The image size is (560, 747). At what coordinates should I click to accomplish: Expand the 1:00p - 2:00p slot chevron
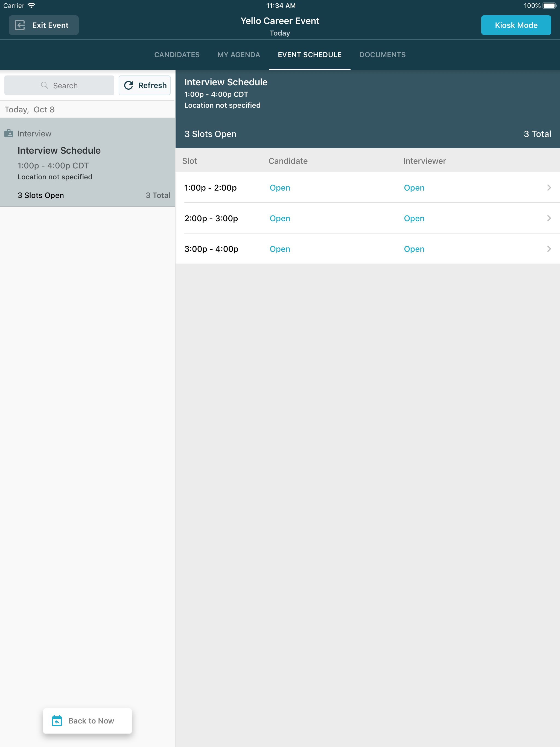point(549,188)
